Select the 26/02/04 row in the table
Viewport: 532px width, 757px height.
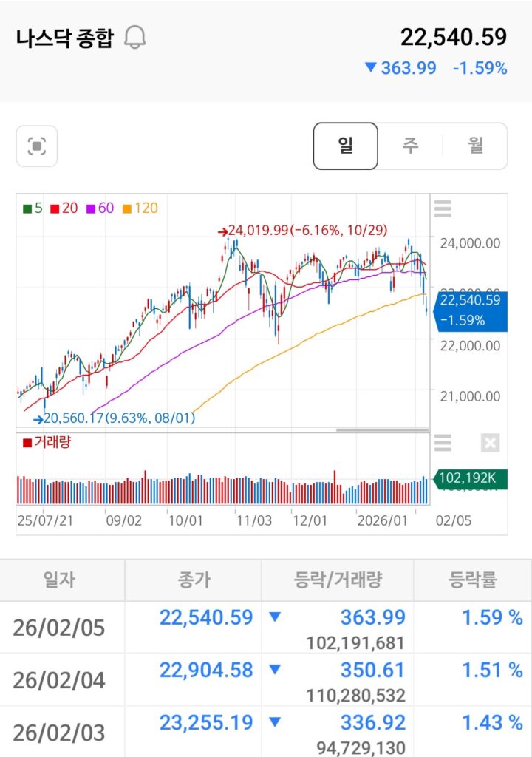(266, 680)
